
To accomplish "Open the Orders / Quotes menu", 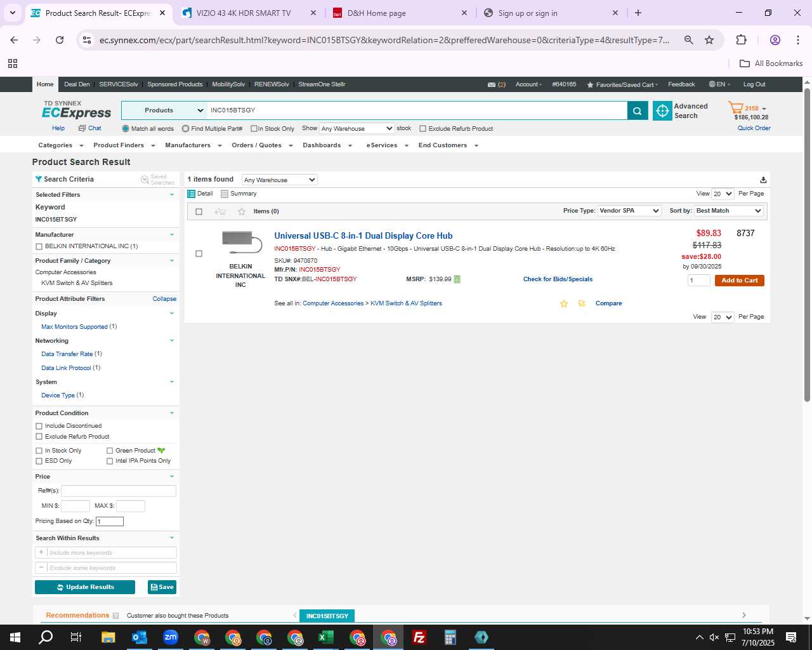I will pos(262,145).
